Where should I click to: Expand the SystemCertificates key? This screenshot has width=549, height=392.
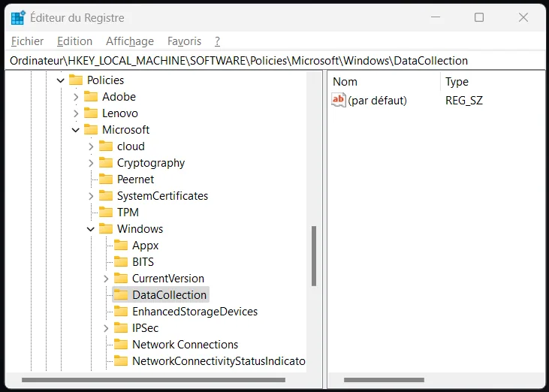coord(91,196)
